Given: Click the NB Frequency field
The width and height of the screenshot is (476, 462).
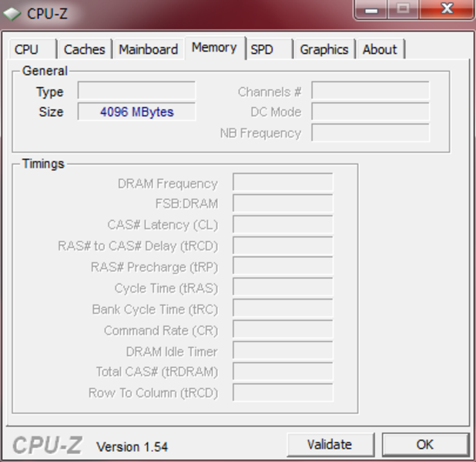Looking at the screenshot, I should (370, 132).
